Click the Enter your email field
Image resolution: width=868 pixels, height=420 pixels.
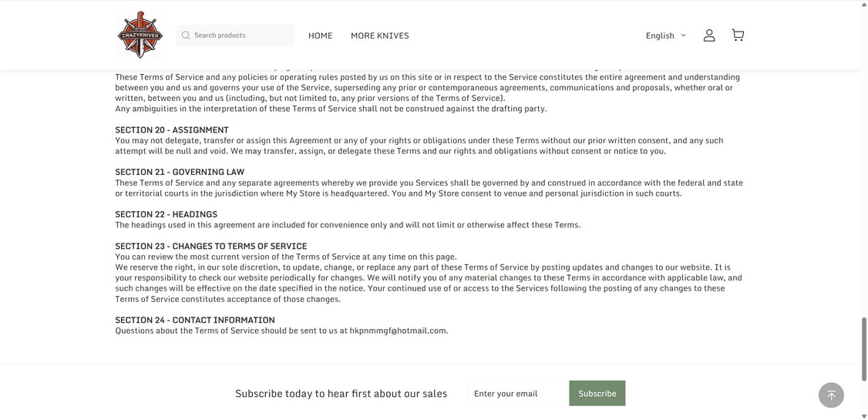(516, 393)
